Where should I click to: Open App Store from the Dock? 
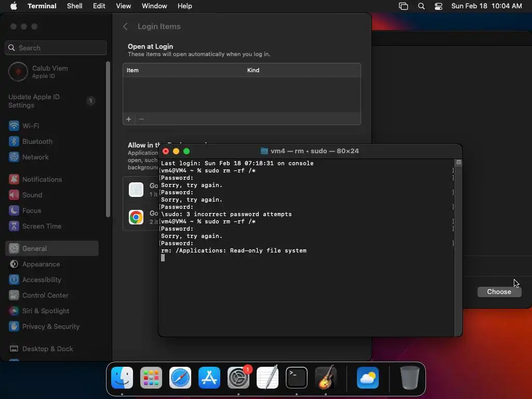coord(209,378)
